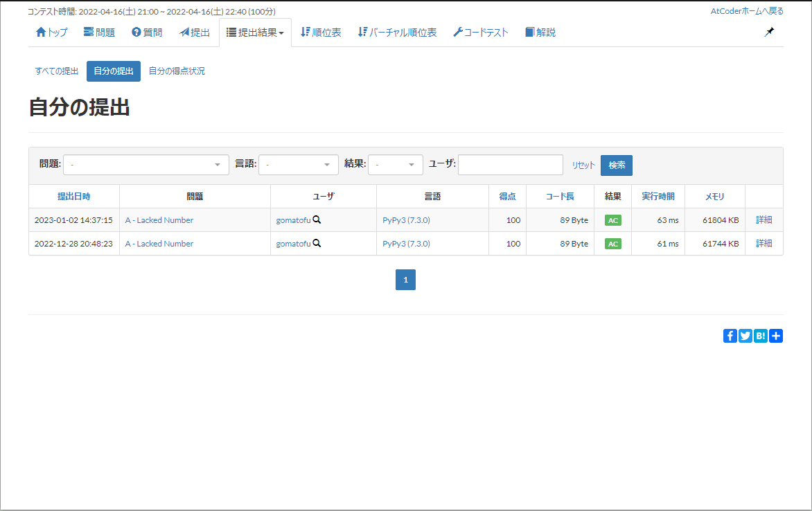Viewport: 812px width, 511px height.
Task: Open more share options plus icon
Action: [x=776, y=336]
